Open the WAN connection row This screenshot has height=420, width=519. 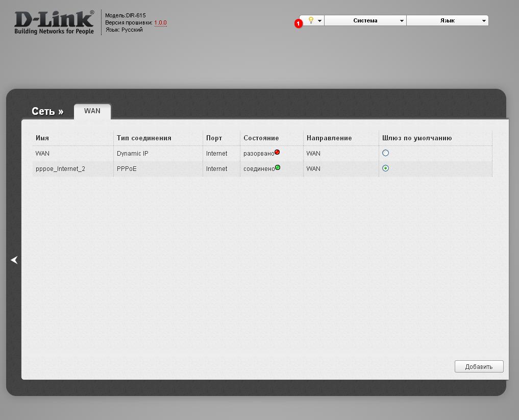pos(43,153)
